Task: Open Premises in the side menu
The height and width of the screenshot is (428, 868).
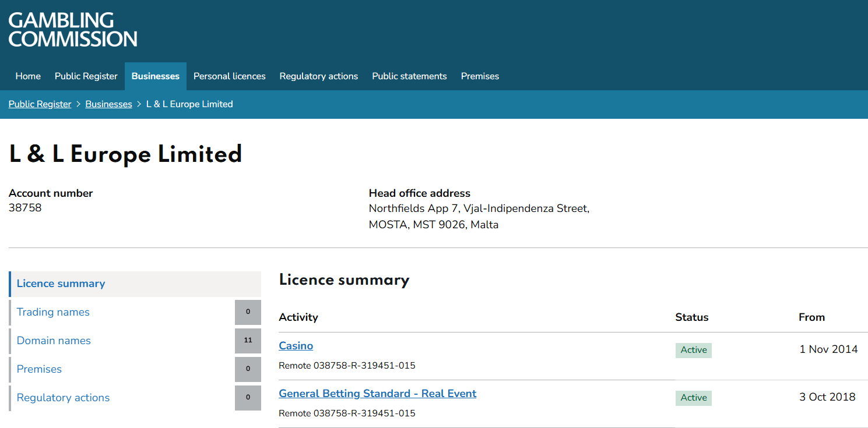Action: click(39, 369)
